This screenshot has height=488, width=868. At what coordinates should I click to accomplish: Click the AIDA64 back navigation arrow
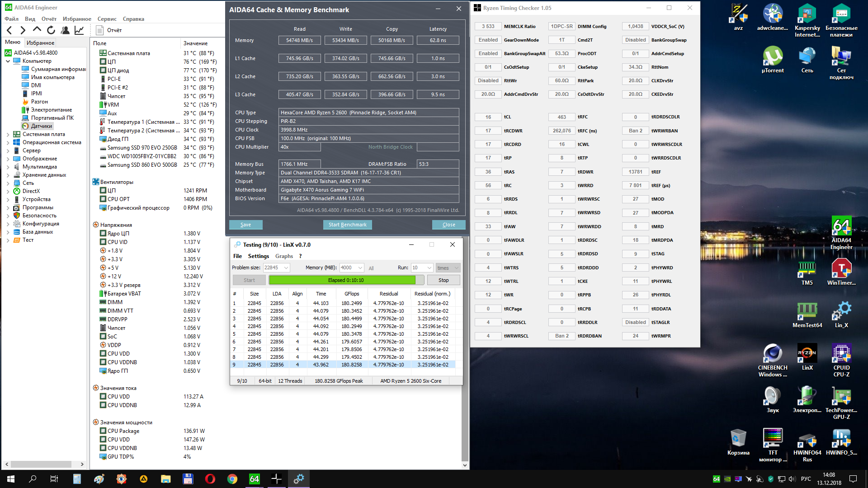pos(9,30)
